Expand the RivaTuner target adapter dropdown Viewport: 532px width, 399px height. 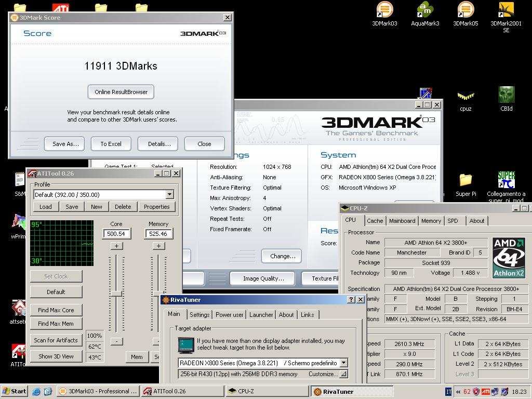click(344, 363)
